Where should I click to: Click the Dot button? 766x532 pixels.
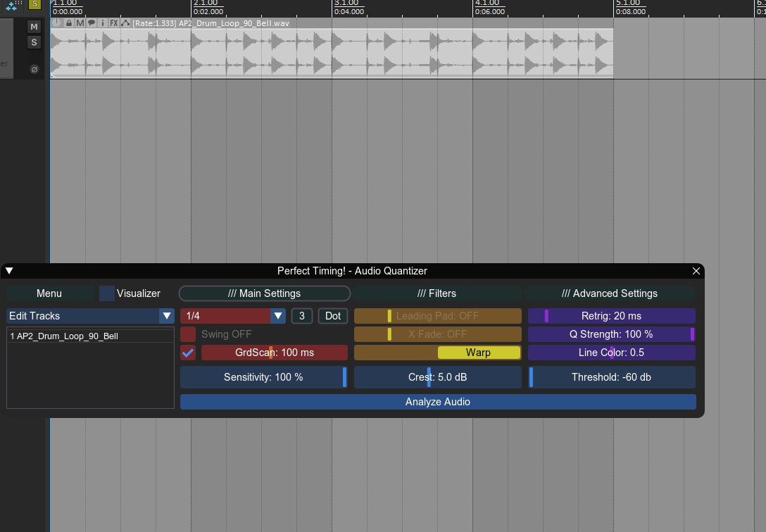[333, 316]
